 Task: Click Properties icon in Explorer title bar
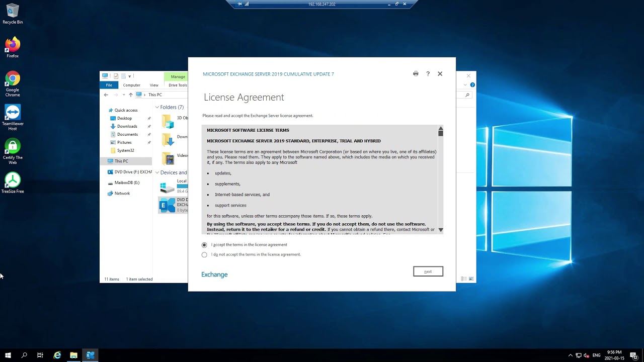coord(116,76)
